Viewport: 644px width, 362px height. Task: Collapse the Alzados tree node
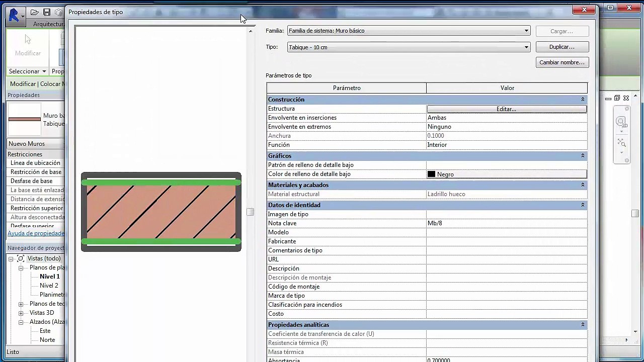click(21, 322)
